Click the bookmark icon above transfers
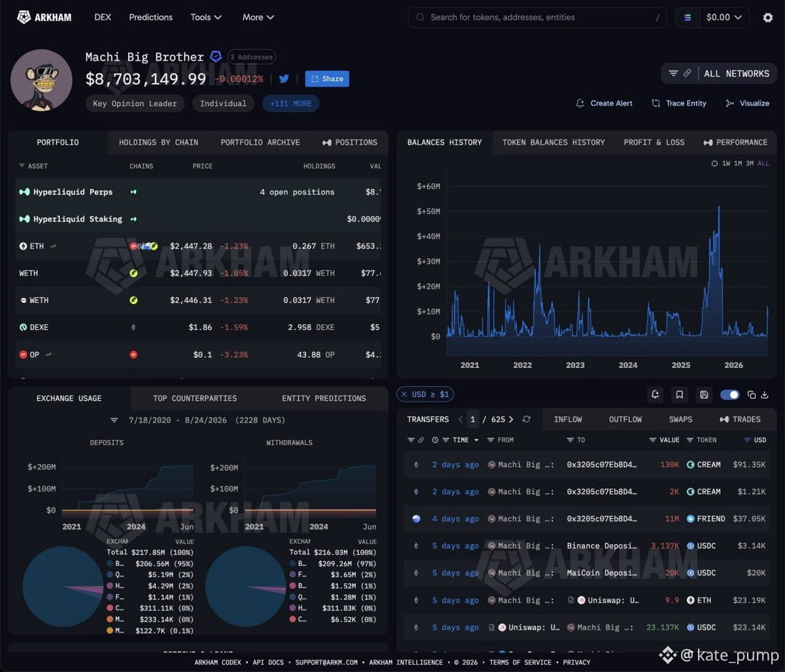Image resolution: width=785 pixels, height=672 pixels. tap(680, 394)
